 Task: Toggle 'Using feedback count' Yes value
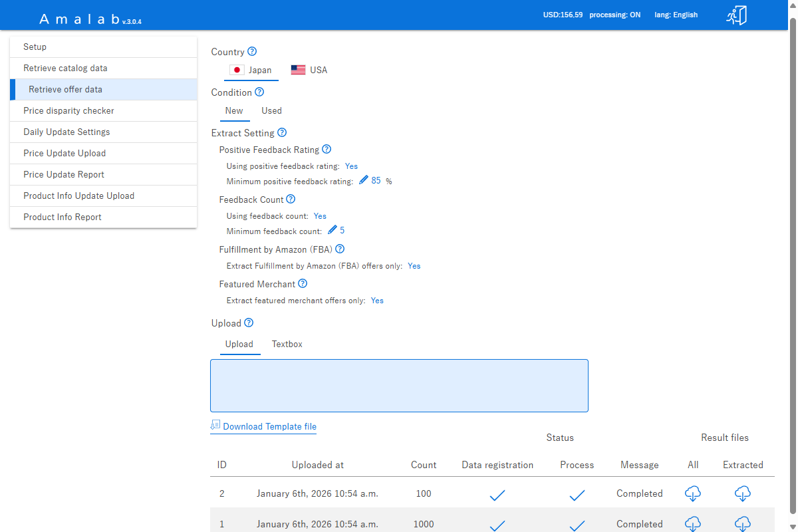[320, 216]
